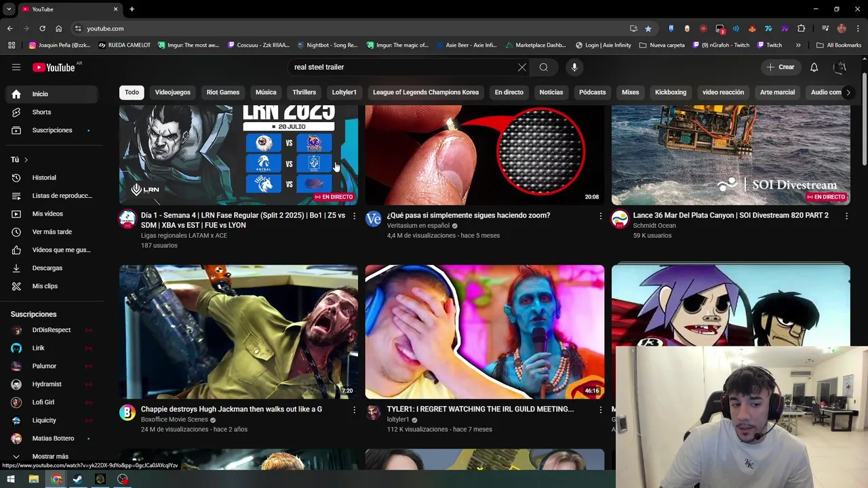
Task: Open Historial in sidebar
Action: point(51,178)
